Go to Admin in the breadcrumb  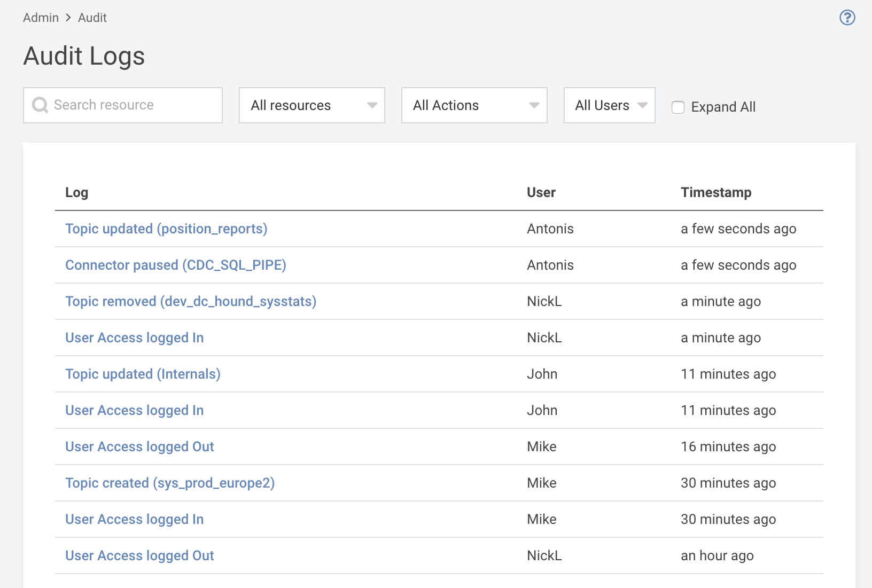click(x=41, y=18)
